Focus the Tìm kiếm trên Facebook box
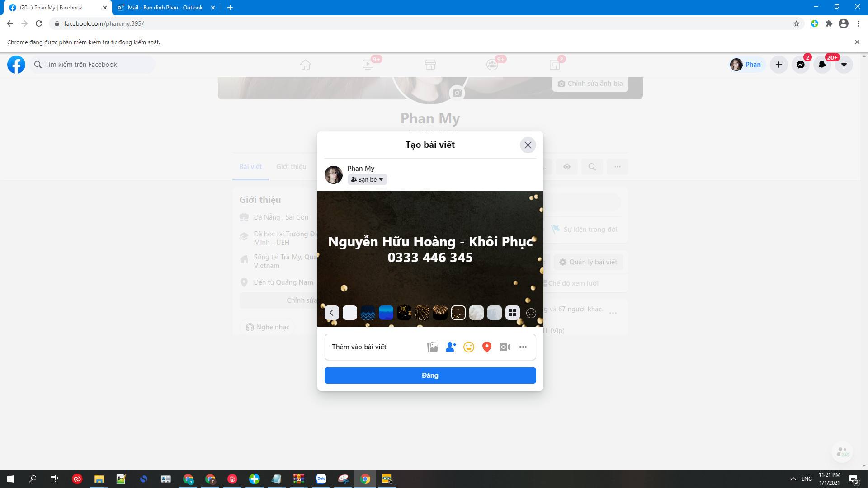The width and height of the screenshot is (868, 488). point(93,65)
